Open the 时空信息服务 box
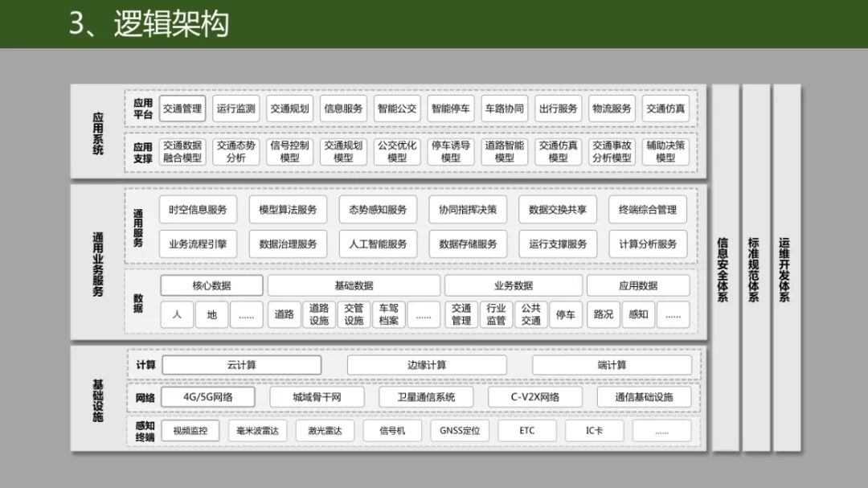The image size is (868, 488). (x=197, y=209)
